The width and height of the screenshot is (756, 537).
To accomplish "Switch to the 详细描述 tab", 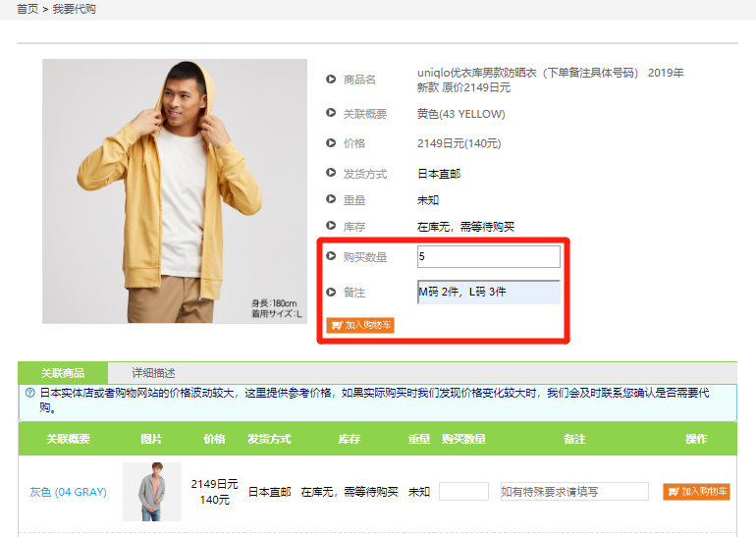I will (153, 373).
